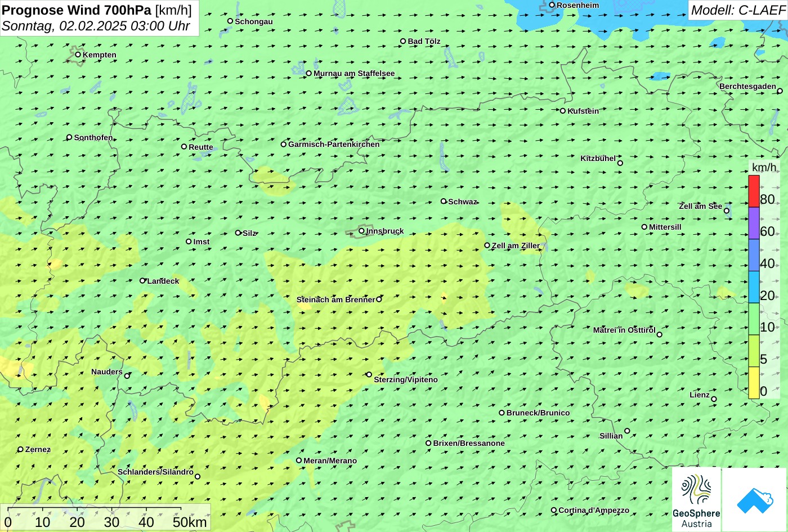The width and height of the screenshot is (788, 532).
Task: Click the Cortina d'Ampezzo marker
Action: [x=554, y=510]
